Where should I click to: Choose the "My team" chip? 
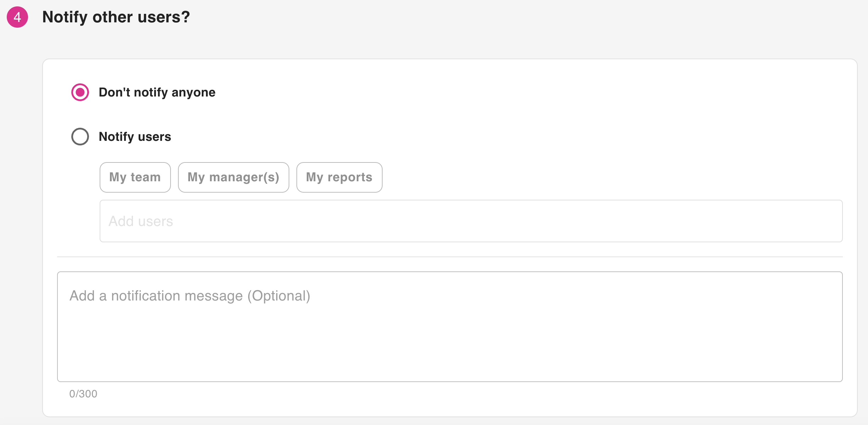[x=135, y=177]
